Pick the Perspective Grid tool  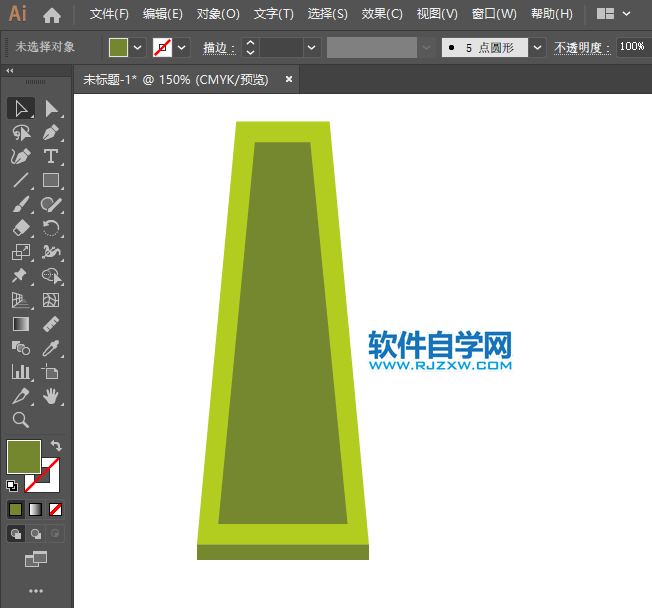tap(21, 300)
